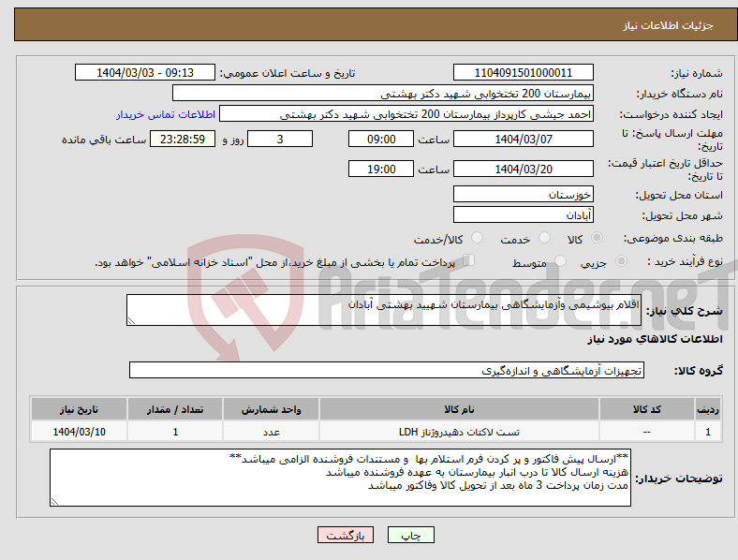This screenshot has height=560, width=738.
Task: Click the ساعت باقی مانده label
Action: tap(104, 140)
